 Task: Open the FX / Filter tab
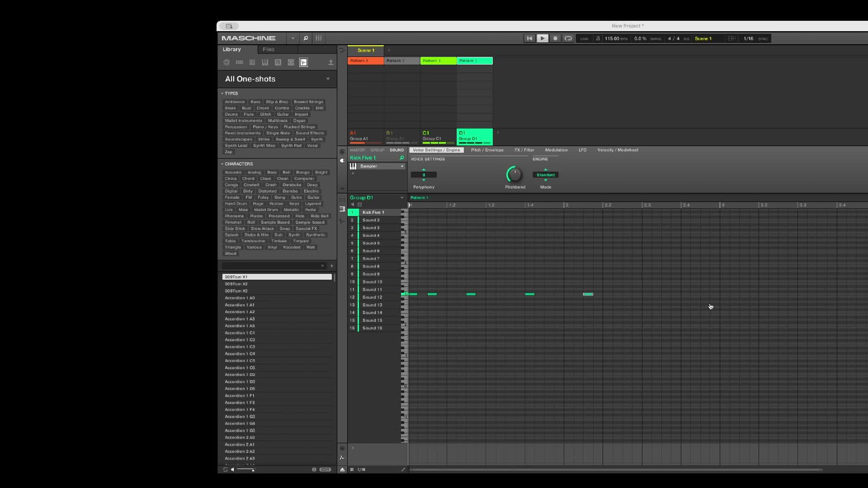click(524, 150)
